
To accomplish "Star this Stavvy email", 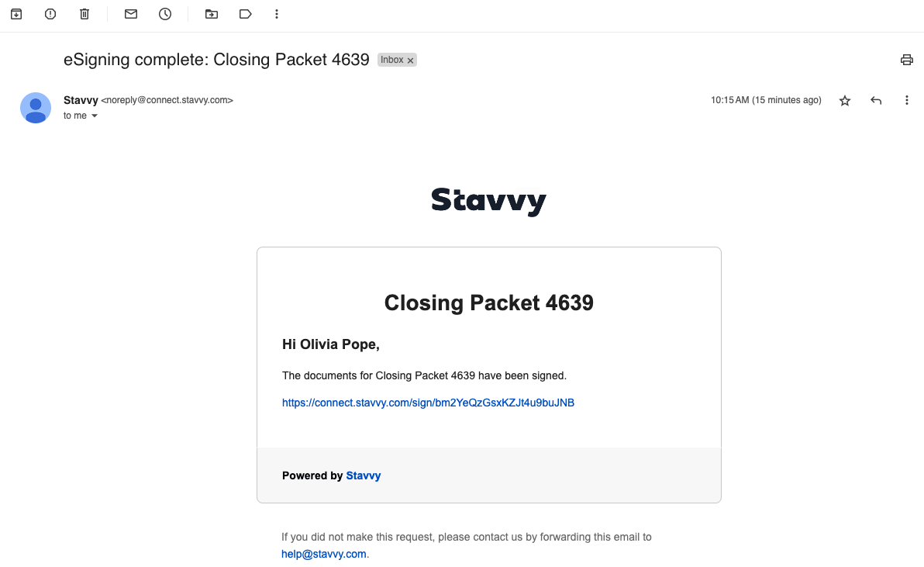I will 844,101.
